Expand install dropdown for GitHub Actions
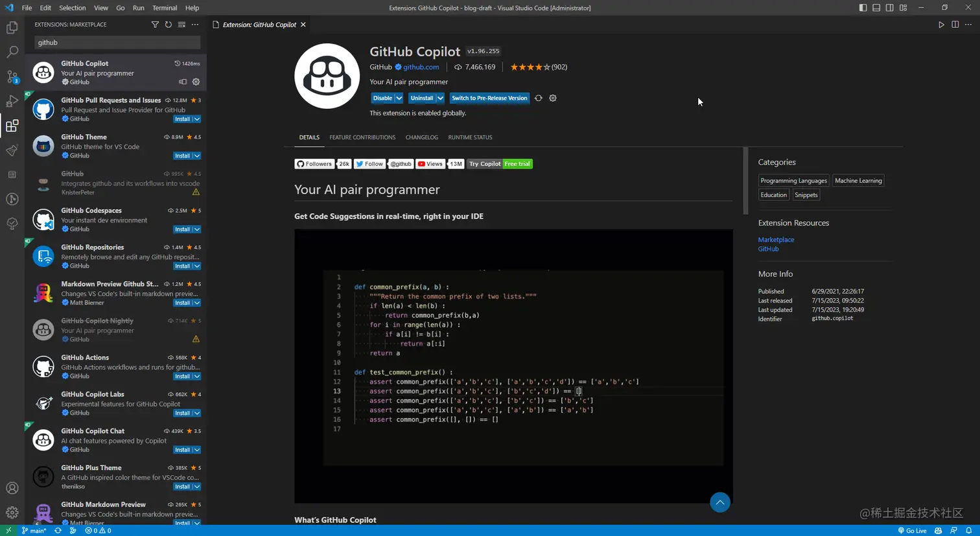 click(197, 377)
